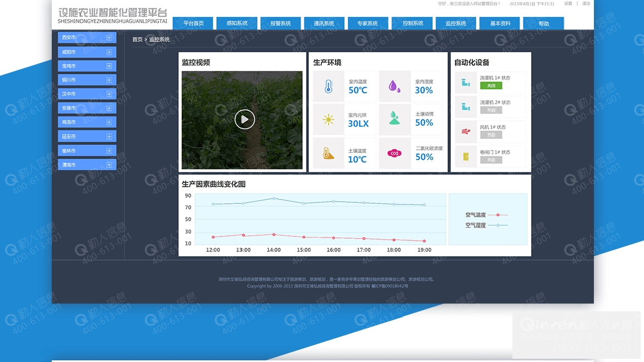The image size is (644, 362).
Task: Switch to the 专家系统 tab
Action: 368,24
